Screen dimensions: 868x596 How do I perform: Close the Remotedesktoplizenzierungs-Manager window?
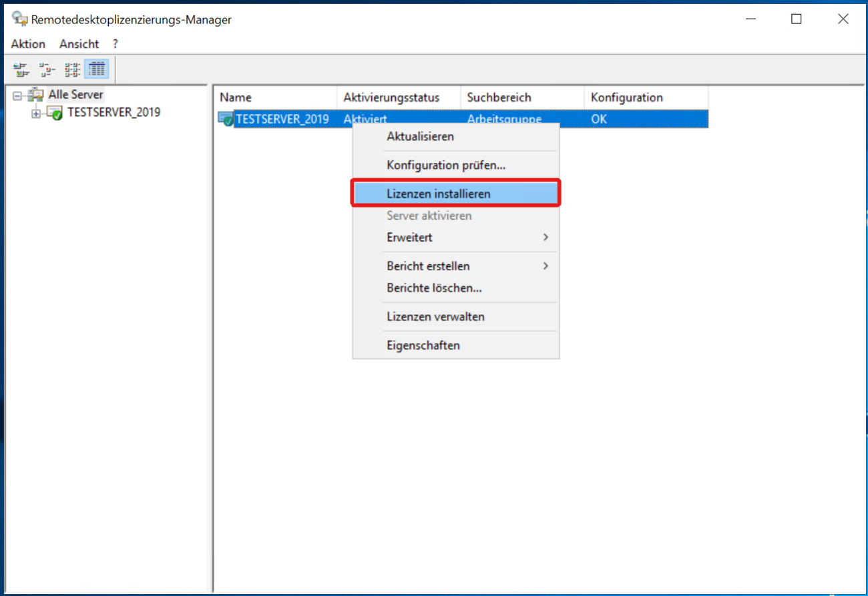(x=843, y=19)
